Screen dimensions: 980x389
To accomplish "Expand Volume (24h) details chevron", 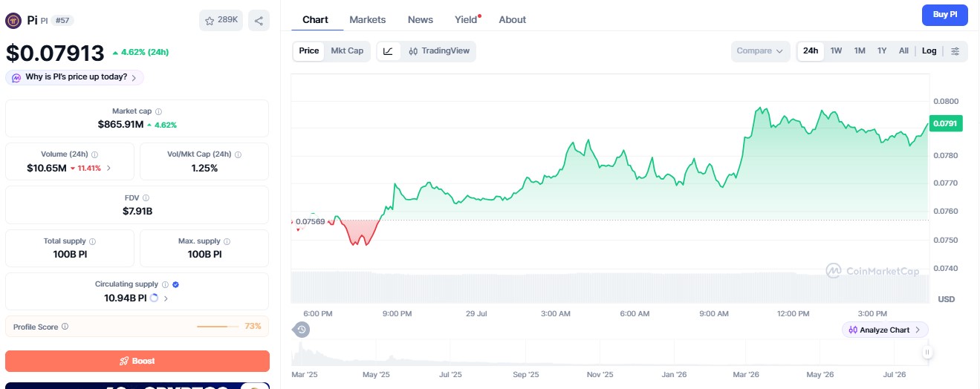I will (x=109, y=168).
